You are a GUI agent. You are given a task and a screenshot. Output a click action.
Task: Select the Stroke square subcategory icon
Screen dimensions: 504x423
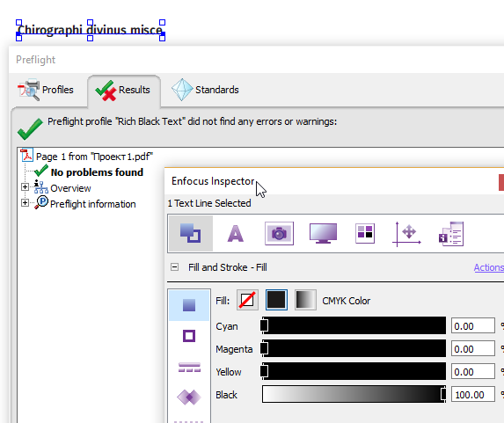(189, 336)
